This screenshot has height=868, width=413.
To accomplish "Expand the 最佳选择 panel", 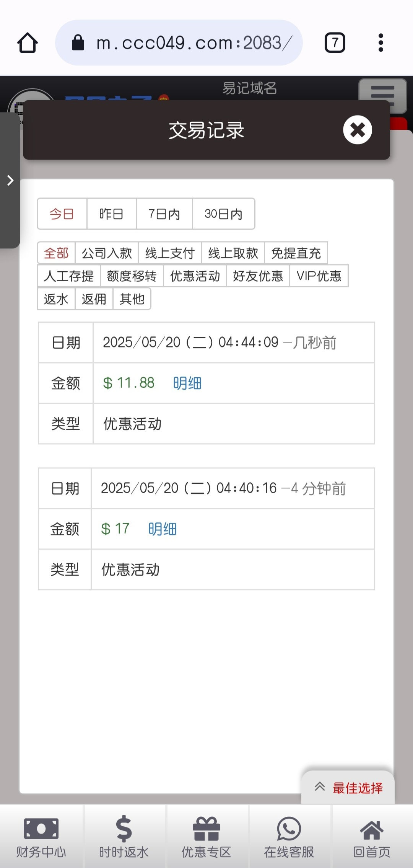I will (x=348, y=788).
